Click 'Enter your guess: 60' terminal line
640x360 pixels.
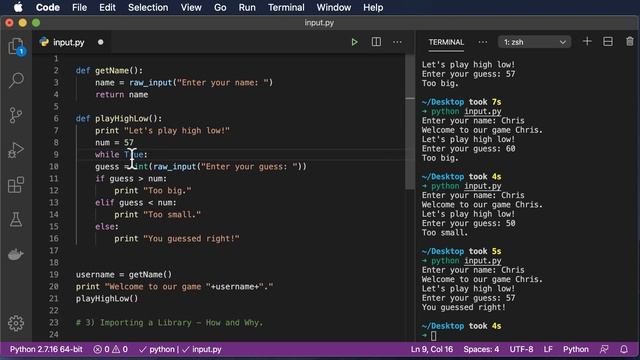point(468,149)
